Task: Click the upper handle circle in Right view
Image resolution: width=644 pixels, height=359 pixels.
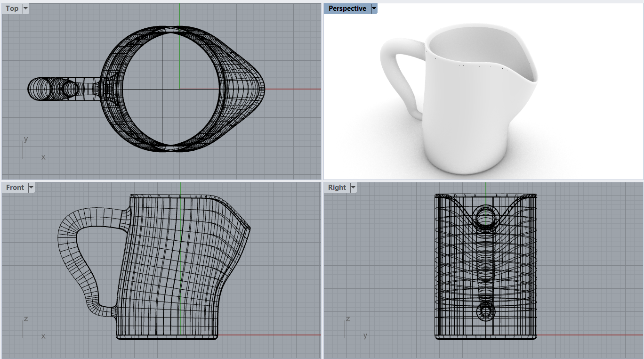Action: (x=486, y=217)
